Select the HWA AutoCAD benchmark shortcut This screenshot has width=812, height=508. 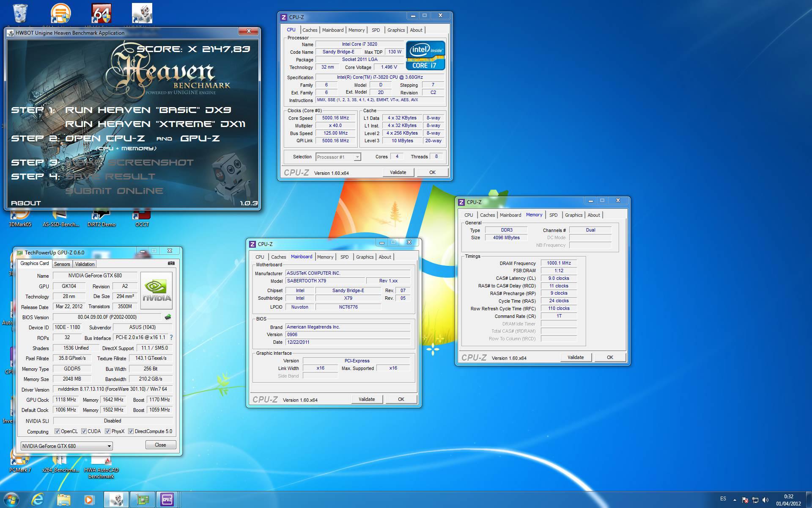pyautogui.click(x=101, y=466)
